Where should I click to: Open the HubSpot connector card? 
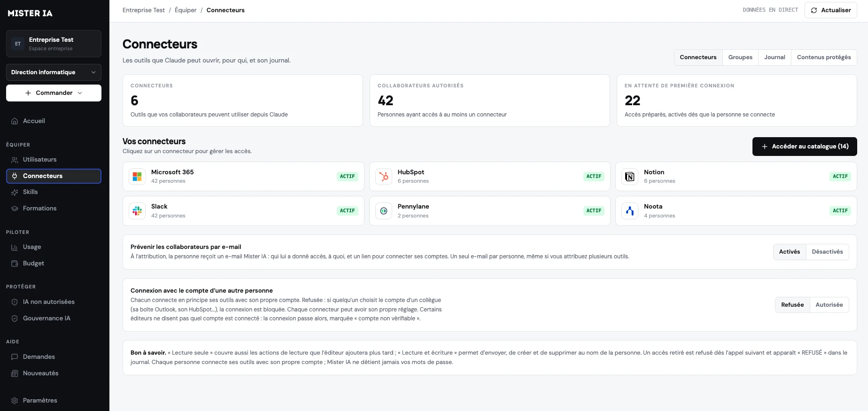(x=489, y=177)
